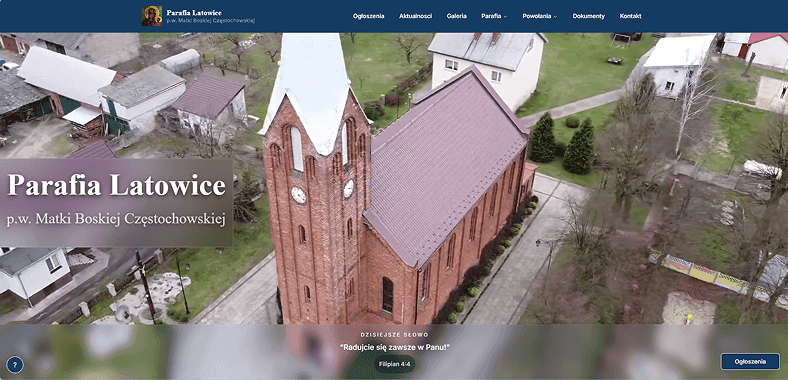Expand the Parafia dropdown menu
788x380 pixels.
(494, 16)
